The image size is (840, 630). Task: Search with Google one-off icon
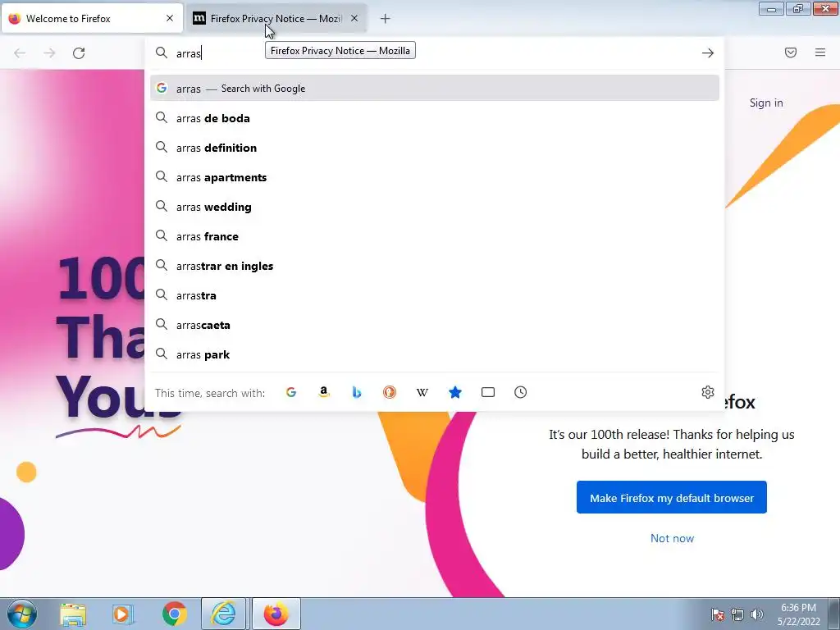(291, 392)
